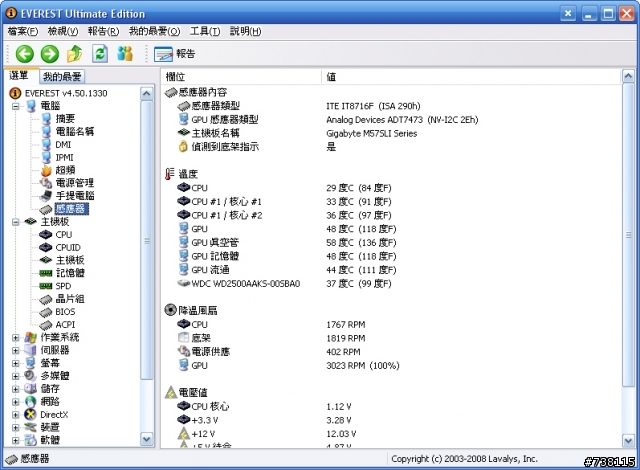Open the 工具(T) menu

pyautogui.click(x=205, y=31)
